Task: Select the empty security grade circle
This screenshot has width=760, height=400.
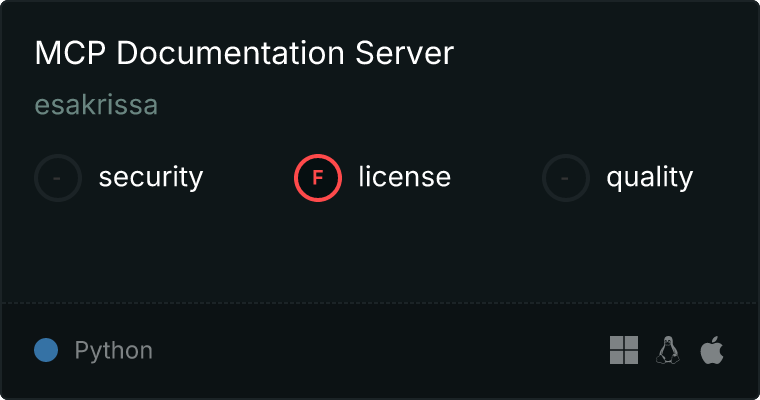Action: click(58, 178)
